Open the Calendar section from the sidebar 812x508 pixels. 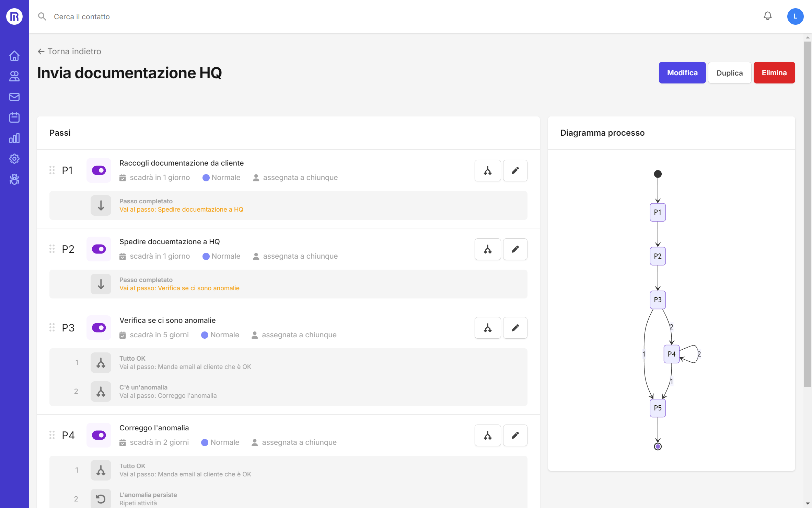pyautogui.click(x=14, y=117)
